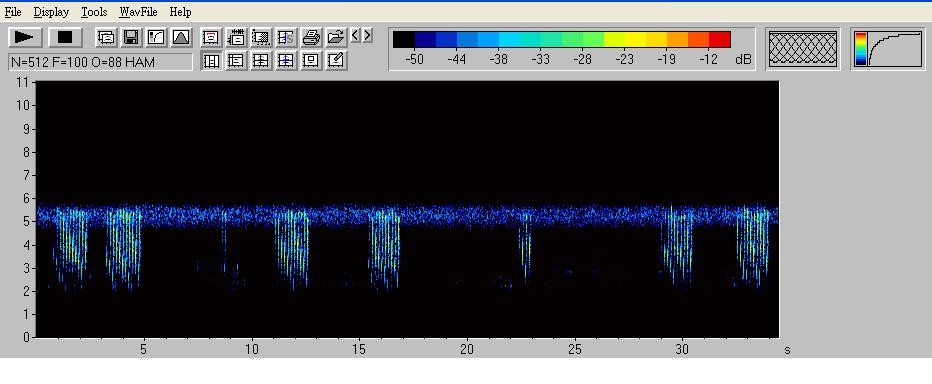Screen dimensions: 932x384
Task: Click the printer icon
Action: pyautogui.click(x=311, y=37)
